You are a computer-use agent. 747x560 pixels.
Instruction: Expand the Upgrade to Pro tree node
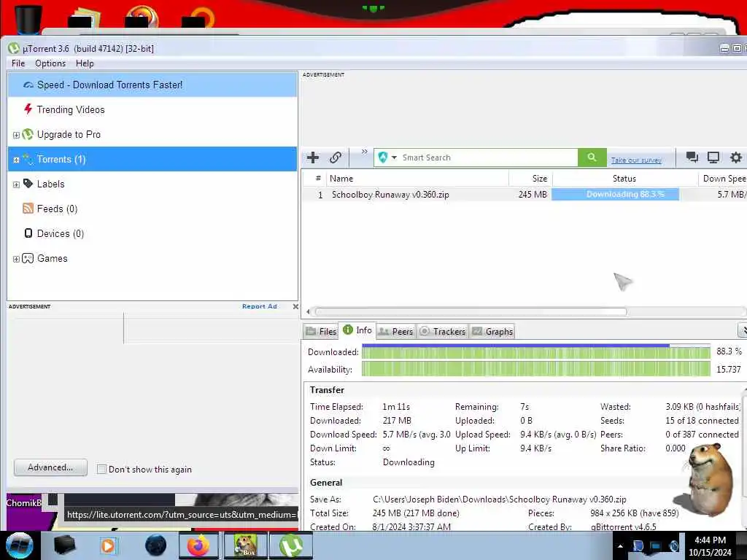pos(16,135)
